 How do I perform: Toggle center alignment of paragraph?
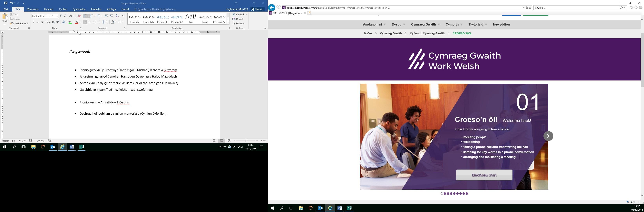pyautogui.click(x=90, y=22)
